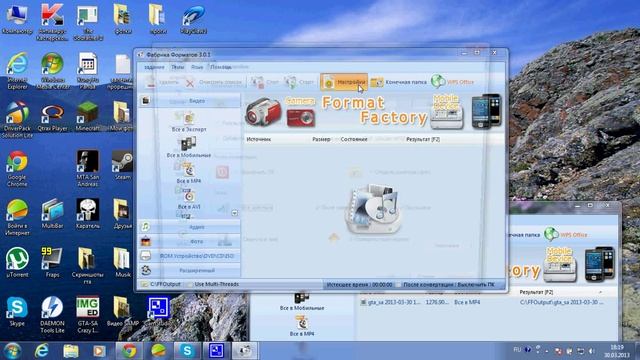Open Fraps desktop icon
640x360 pixels.
coord(52,263)
